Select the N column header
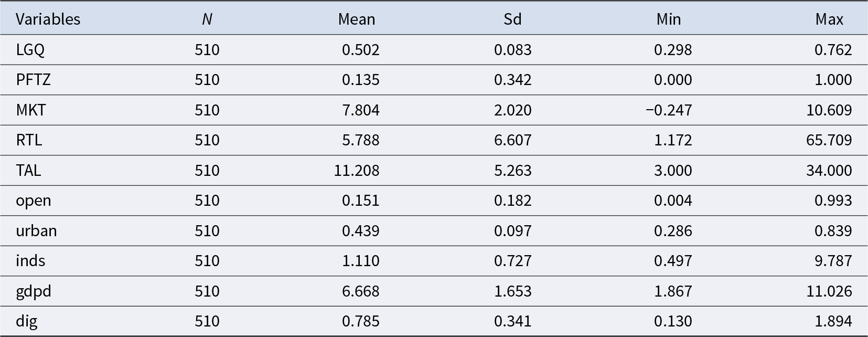The width and height of the screenshot is (868, 337). pyautogui.click(x=207, y=19)
